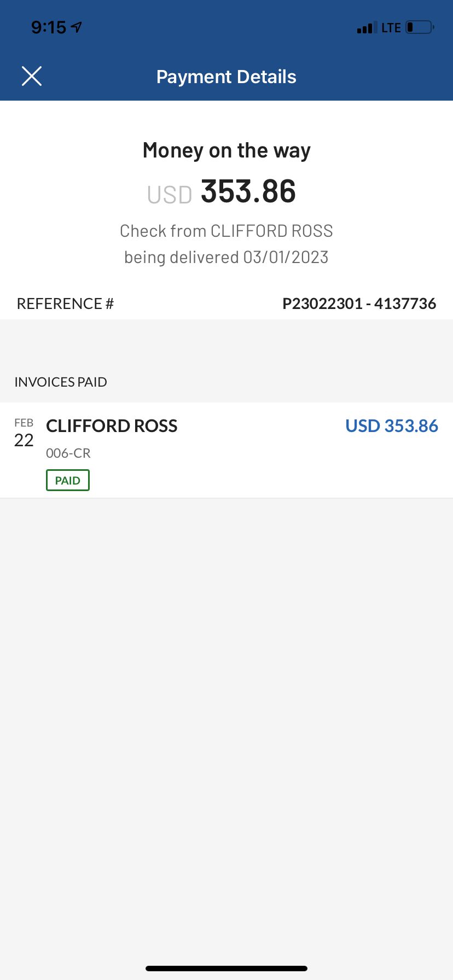Tap the blue USD 353.86 invoice amount

(392, 426)
